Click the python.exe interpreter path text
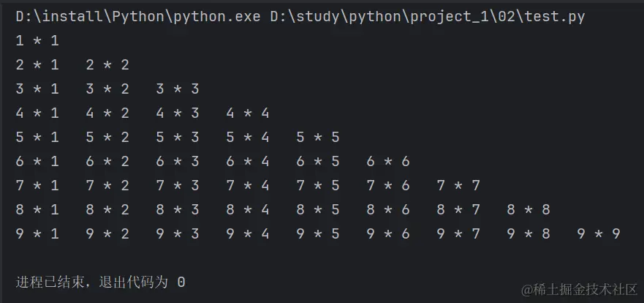Image resolution: width=644 pixels, height=303 pixels. (137, 17)
